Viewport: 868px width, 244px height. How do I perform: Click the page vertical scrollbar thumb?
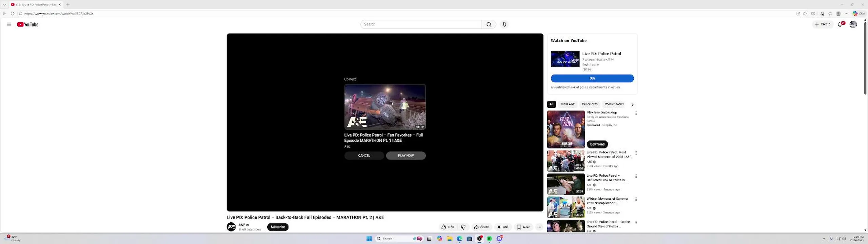pos(865,58)
